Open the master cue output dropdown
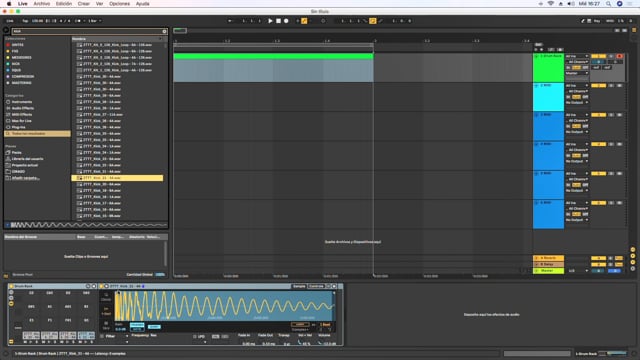Screen dimensions: 640x360 (578, 271)
